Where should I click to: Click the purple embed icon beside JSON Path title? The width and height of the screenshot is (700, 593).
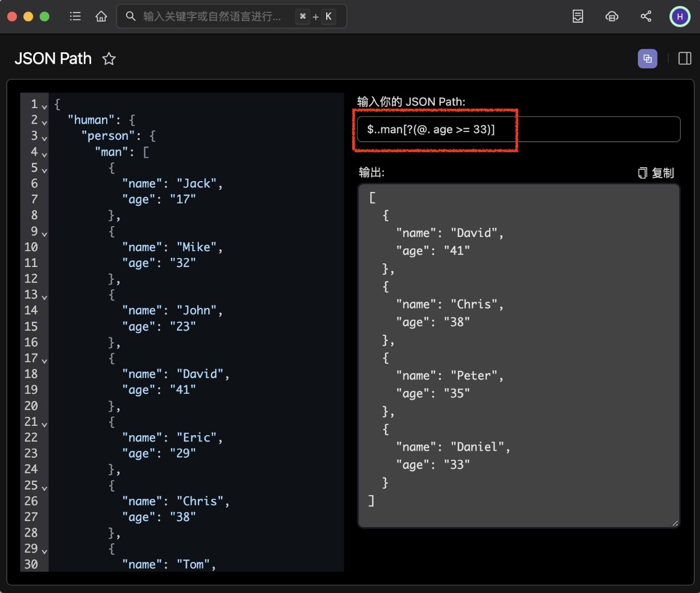click(x=647, y=58)
